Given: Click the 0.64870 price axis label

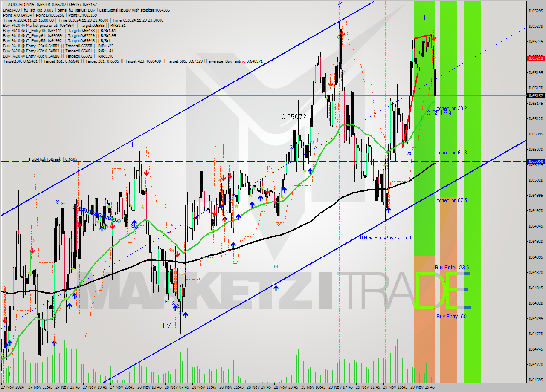Looking at the screenshot, I should (536, 272).
